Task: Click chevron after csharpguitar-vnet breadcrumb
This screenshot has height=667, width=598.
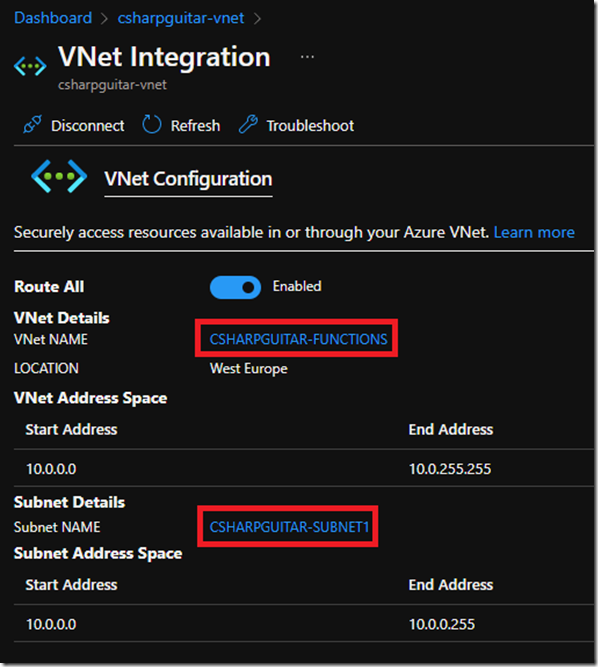Action: 257,19
